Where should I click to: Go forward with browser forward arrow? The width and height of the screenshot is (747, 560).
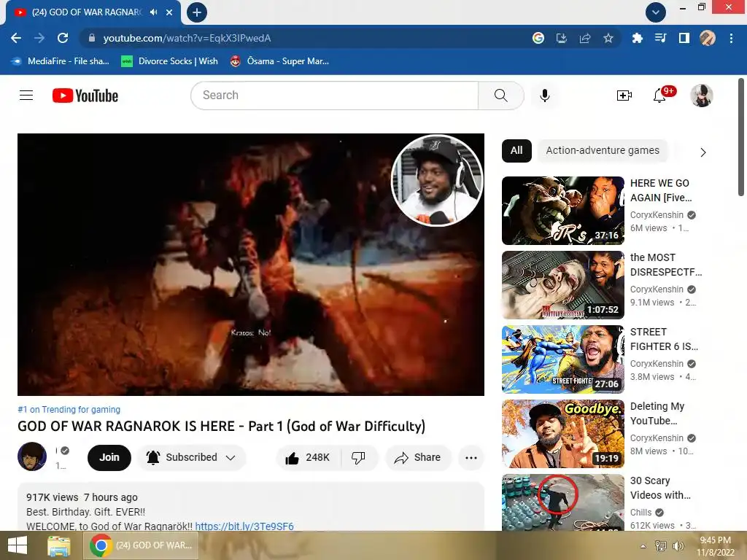pyautogui.click(x=39, y=38)
